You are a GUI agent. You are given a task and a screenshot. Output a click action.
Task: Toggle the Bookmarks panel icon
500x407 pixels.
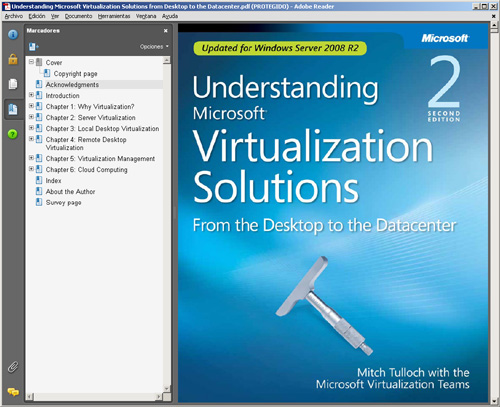pos(13,109)
